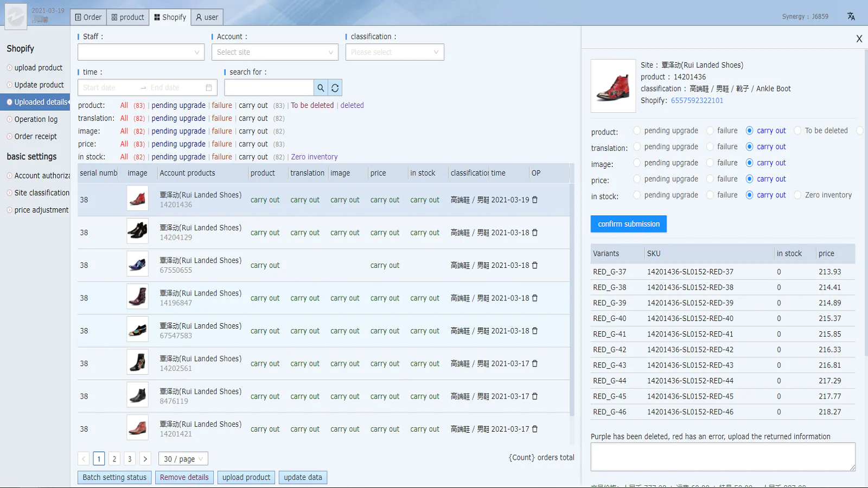Click trash icon for product 8476119
The image size is (868, 488).
click(535, 396)
